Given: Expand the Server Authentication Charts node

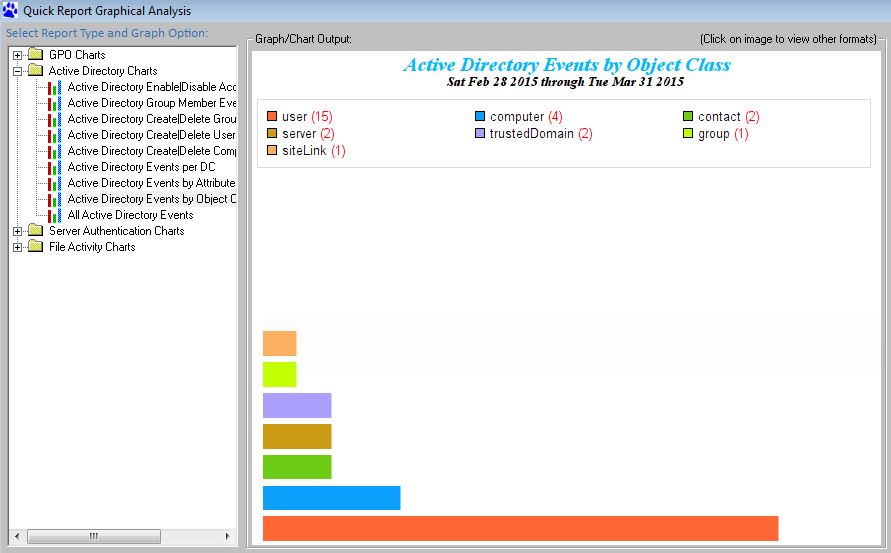Looking at the screenshot, I should coord(17,231).
